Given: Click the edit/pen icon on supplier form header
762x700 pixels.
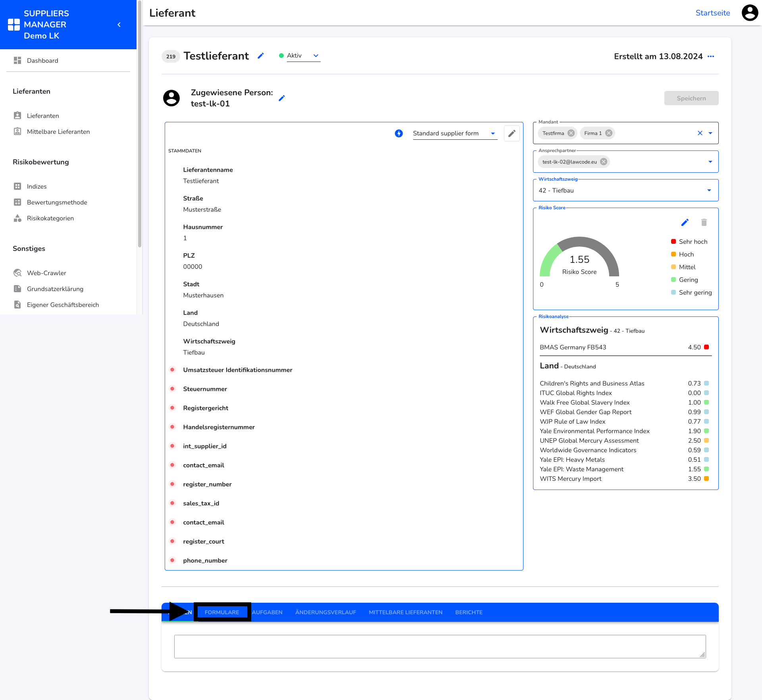Looking at the screenshot, I should (512, 133).
